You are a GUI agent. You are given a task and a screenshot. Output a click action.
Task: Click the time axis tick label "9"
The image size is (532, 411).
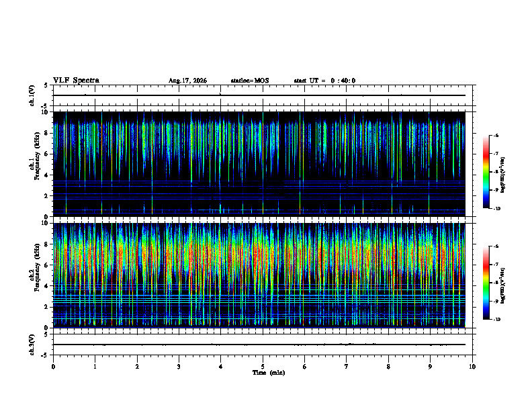point(430,367)
